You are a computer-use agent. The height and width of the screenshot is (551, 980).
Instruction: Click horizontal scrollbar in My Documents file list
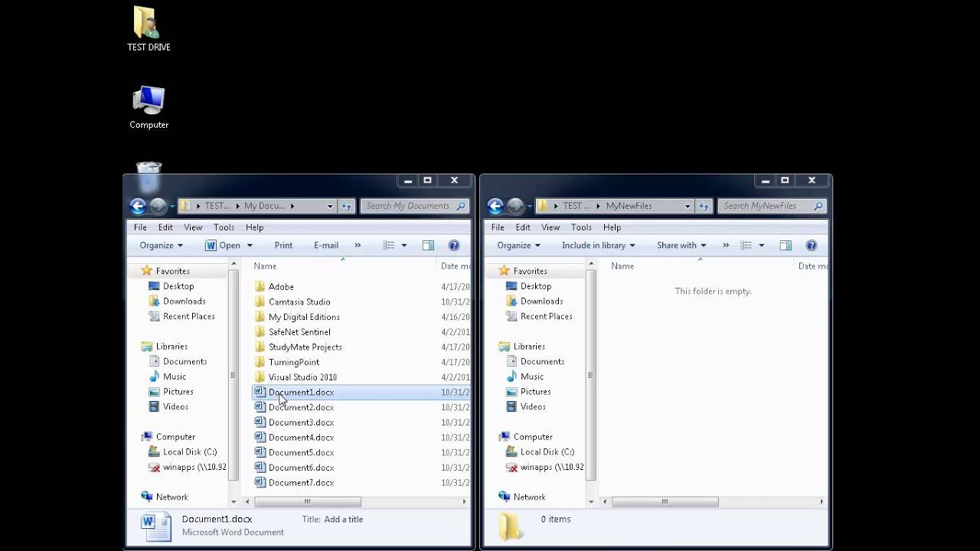[x=307, y=502]
